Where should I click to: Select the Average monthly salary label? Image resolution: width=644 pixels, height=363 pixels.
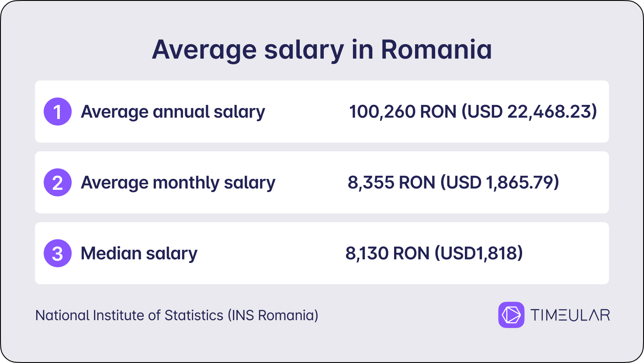coord(178,183)
